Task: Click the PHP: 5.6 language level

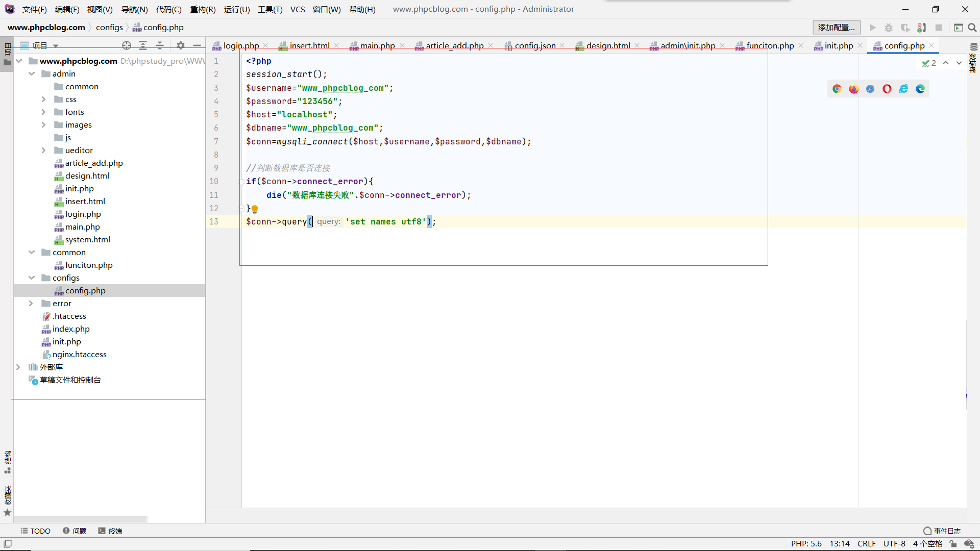Action: tap(806, 544)
